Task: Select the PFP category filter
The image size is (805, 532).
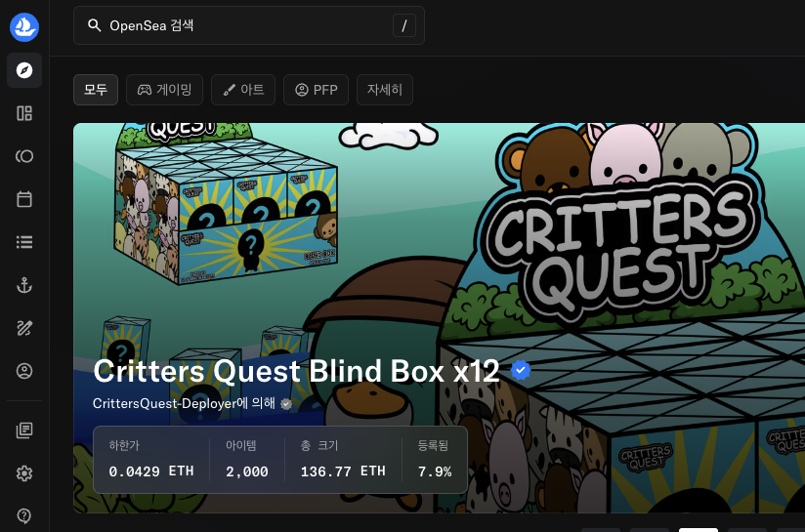Action: click(x=316, y=90)
